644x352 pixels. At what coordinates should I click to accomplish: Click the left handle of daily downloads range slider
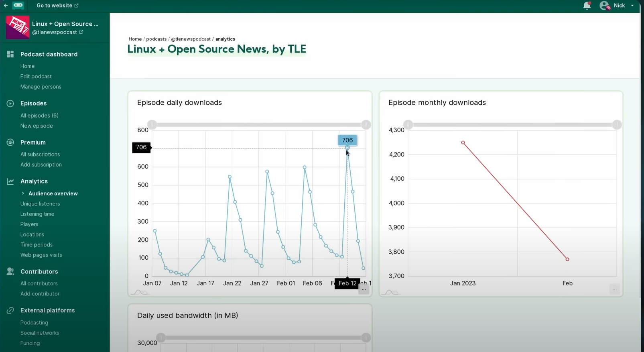(x=152, y=125)
